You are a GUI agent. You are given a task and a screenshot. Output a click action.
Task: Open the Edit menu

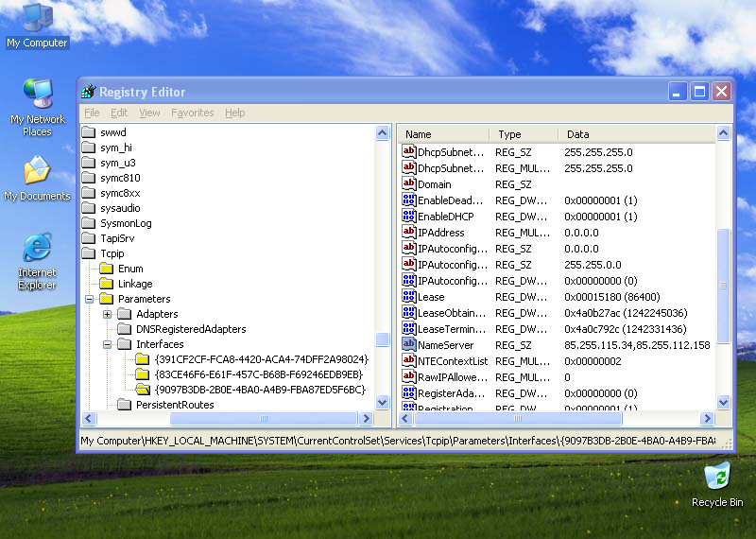tap(119, 113)
